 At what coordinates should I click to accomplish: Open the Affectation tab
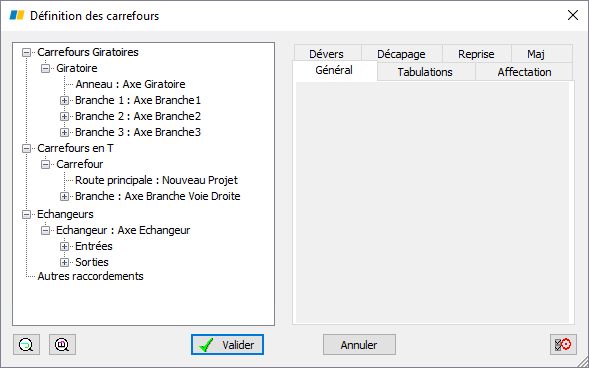pyautogui.click(x=524, y=72)
